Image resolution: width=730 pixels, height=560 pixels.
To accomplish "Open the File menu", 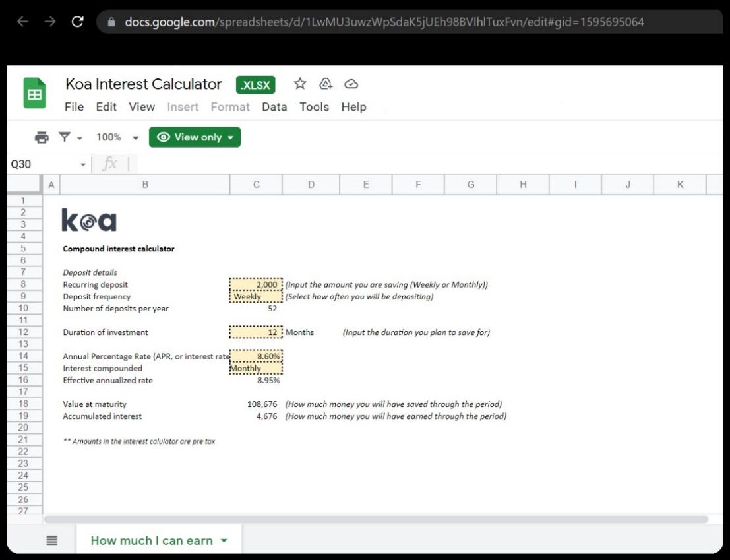I will tap(74, 107).
